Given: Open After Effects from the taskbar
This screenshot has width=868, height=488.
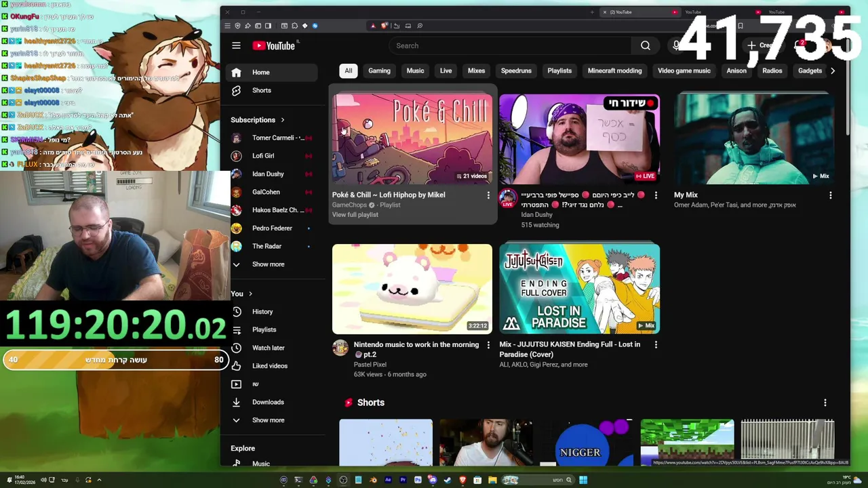Looking at the screenshot, I should (x=388, y=480).
